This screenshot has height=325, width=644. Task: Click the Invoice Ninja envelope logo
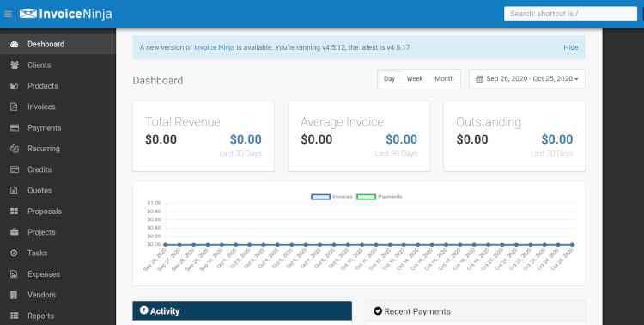pyautogui.click(x=28, y=14)
